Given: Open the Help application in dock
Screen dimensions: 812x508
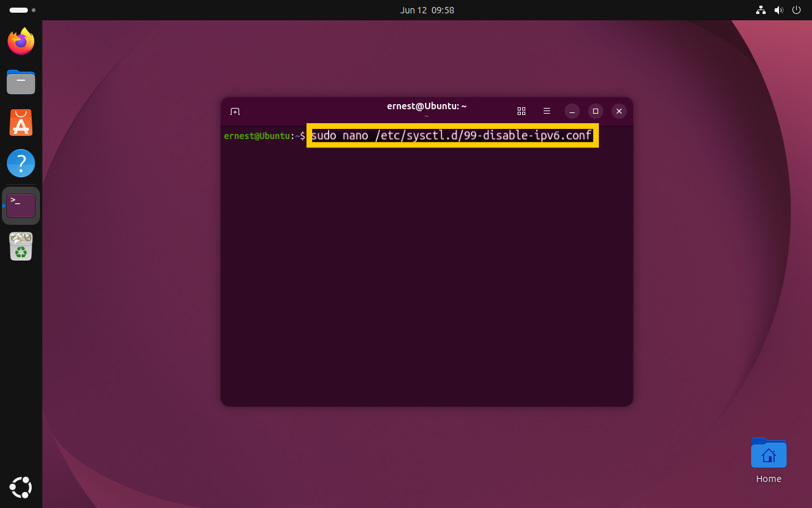Looking at the screenshot, I should click(x=21, y=163).
